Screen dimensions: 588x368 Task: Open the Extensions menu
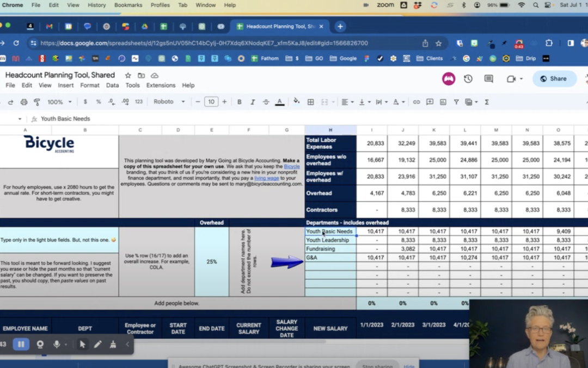click(x=161, y=85)
